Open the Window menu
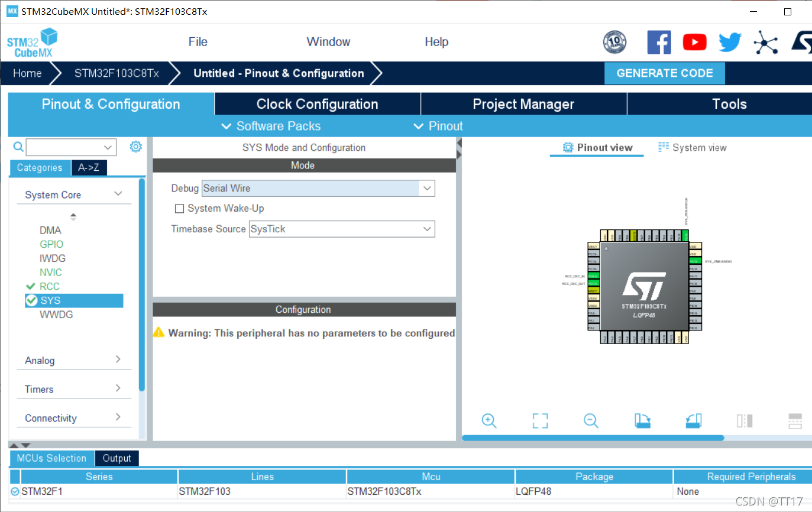The image size is (812, 512). click(x=328, y=42)
